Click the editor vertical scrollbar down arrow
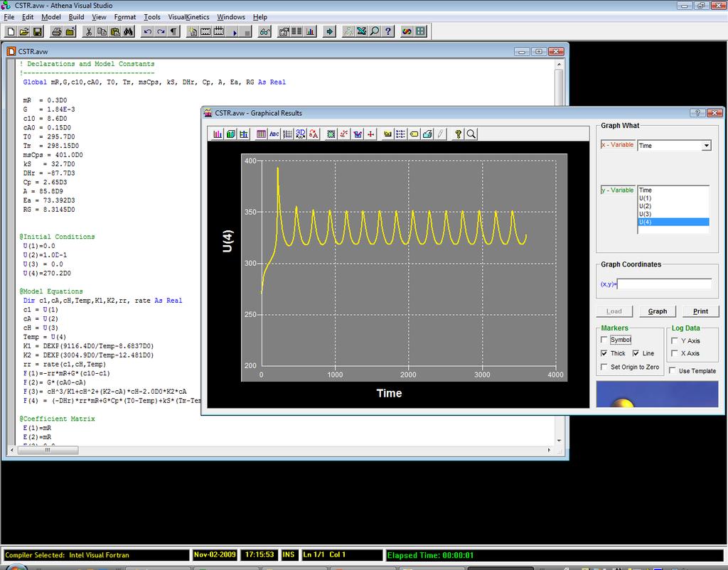This screenshot has height=570, width=728. click(559, 440)
